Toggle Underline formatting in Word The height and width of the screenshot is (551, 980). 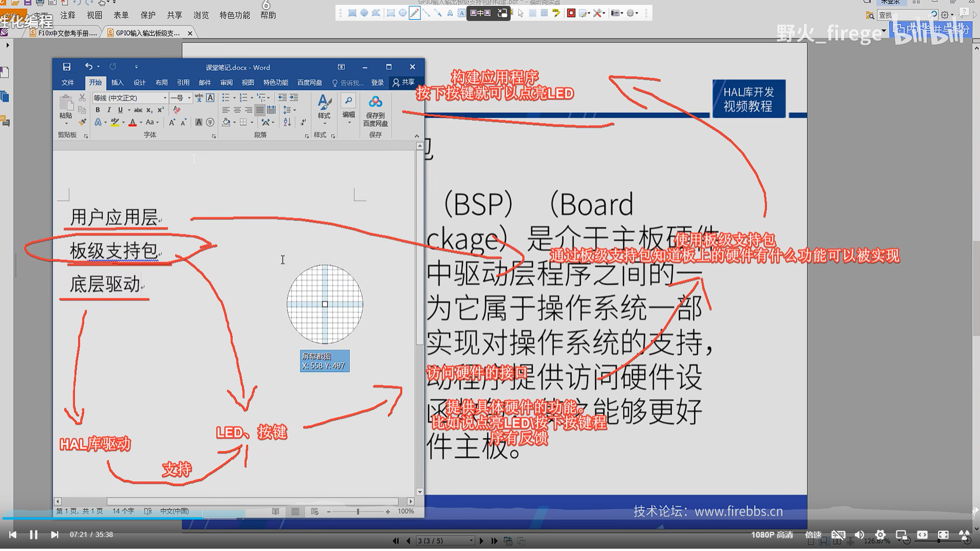(120, 109)
